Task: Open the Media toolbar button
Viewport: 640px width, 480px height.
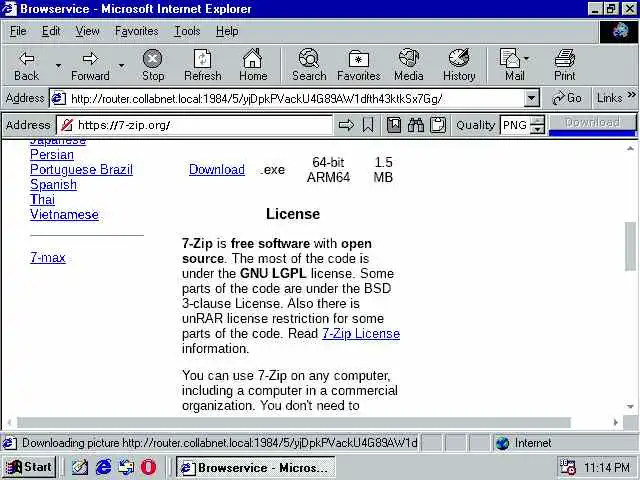Action: click(409, 66)
